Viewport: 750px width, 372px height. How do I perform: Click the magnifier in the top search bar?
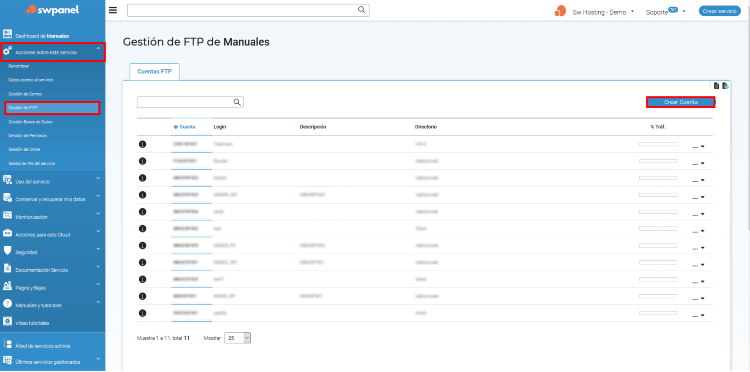tap(362, 10)
